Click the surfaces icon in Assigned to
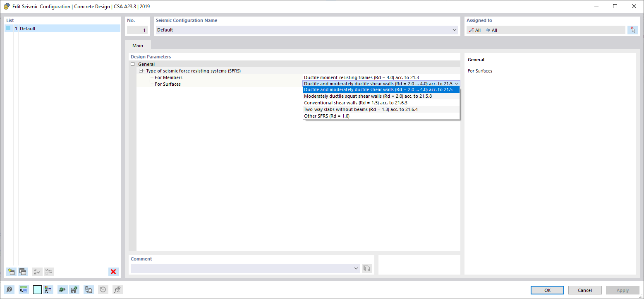644x299 pixels. pos(488,30)
